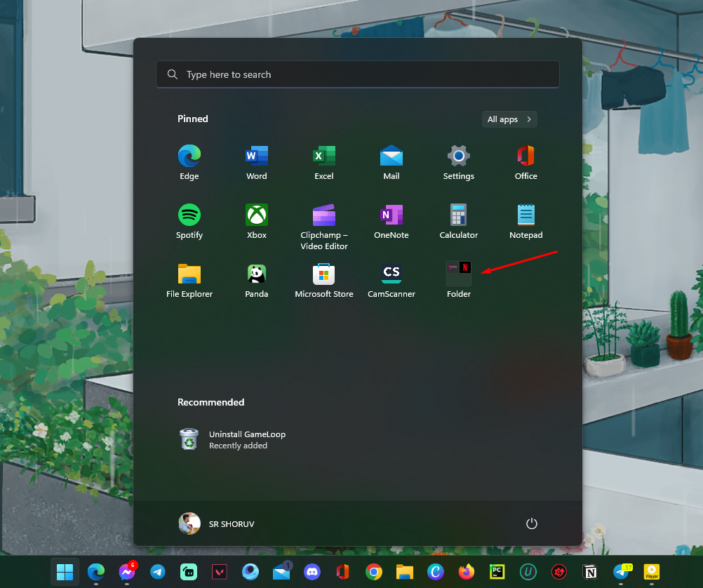Open Discord from the taskbar
The image size is (703, 588).
click(x=310, y=572)
